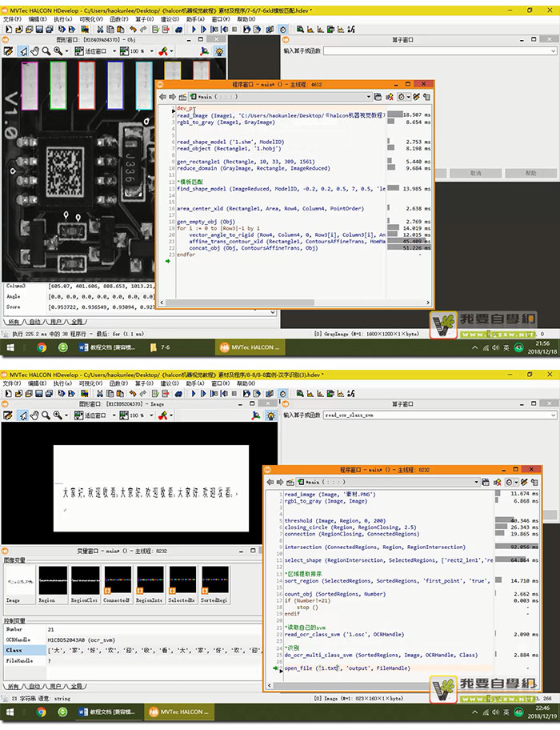Image resolution: width=560 pixels, height=730 pixels.
Task: Open the 窗口(W) menu in the 8-8 HDevelop window
Action: [x=221, y=383]
